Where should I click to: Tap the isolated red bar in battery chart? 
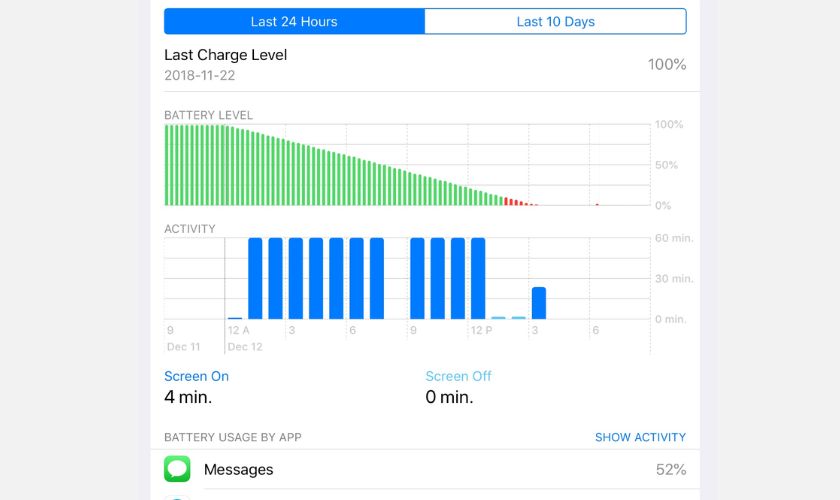[x=597, y=204]
